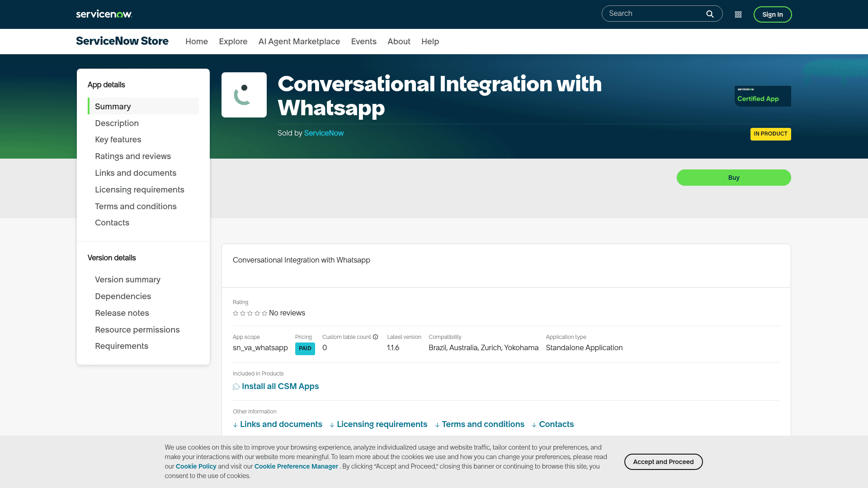Open the About menu item
The height and width of the screenshot is (488, 868).
pos(399,42)
